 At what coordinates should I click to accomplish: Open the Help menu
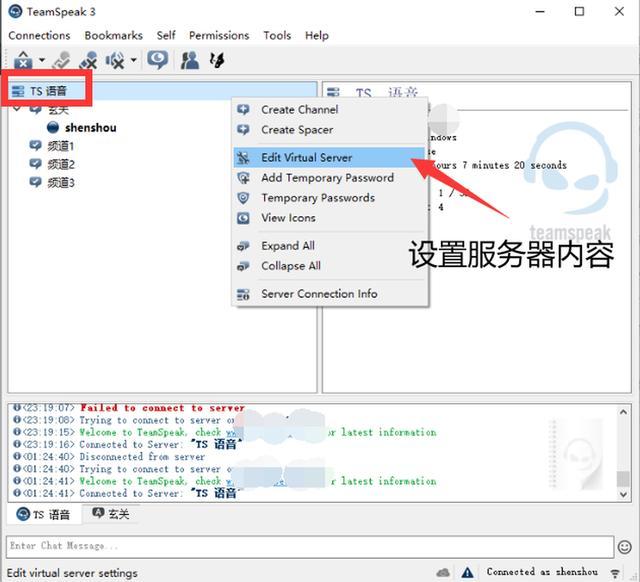tap(317, 36)
